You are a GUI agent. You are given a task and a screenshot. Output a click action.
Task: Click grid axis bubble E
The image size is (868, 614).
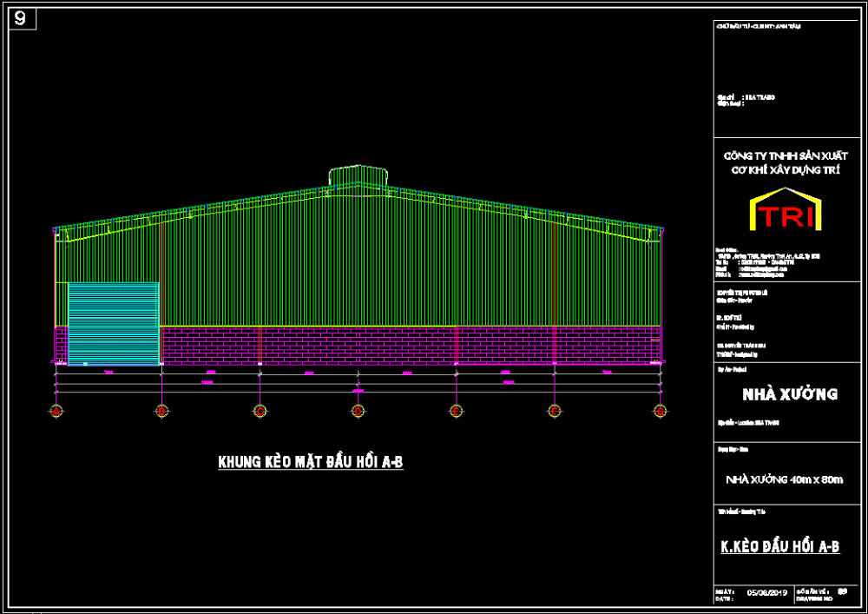[457, 411]
